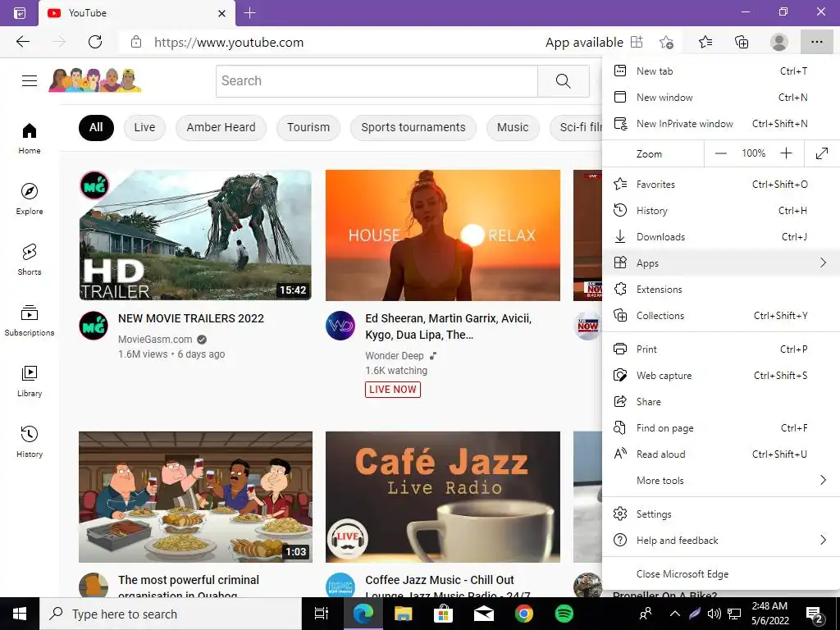Screen dimensions: 840x630
Task: Open Explore in YouTube sidebar
Action: pyautogui.click(x=30, y=199)
